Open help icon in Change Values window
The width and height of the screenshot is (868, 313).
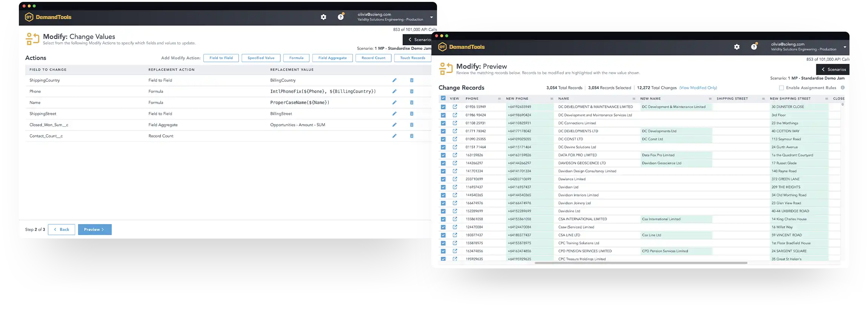tap(341, 17)
